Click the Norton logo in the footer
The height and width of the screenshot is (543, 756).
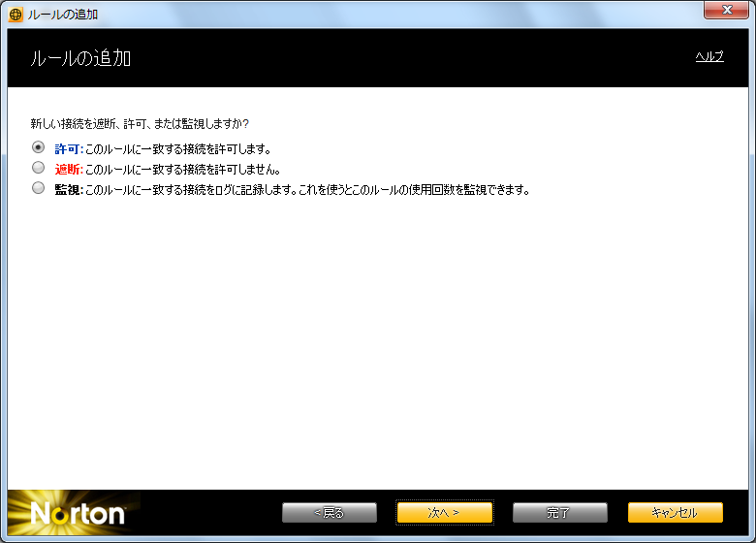click(x=77, y=513)
